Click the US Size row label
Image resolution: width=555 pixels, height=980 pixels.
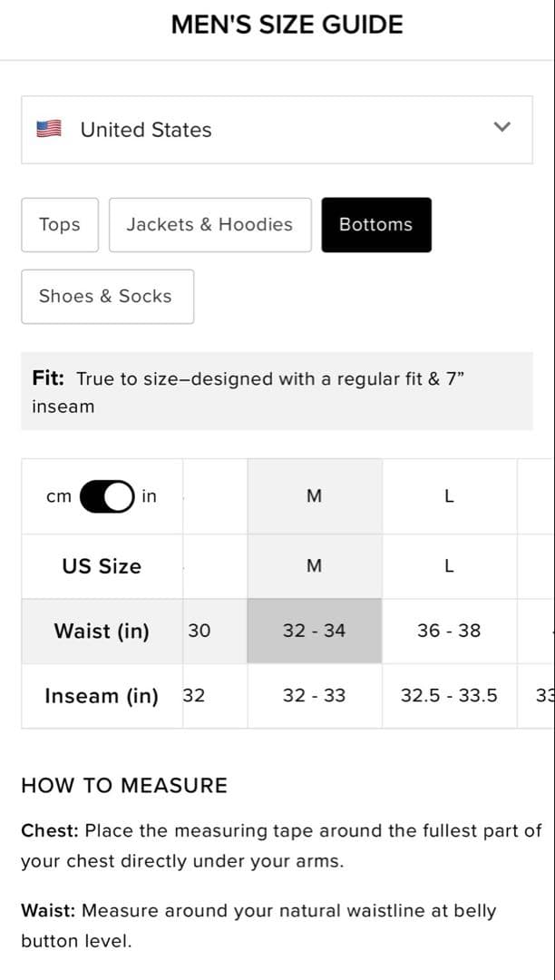[x=102, y=566]
